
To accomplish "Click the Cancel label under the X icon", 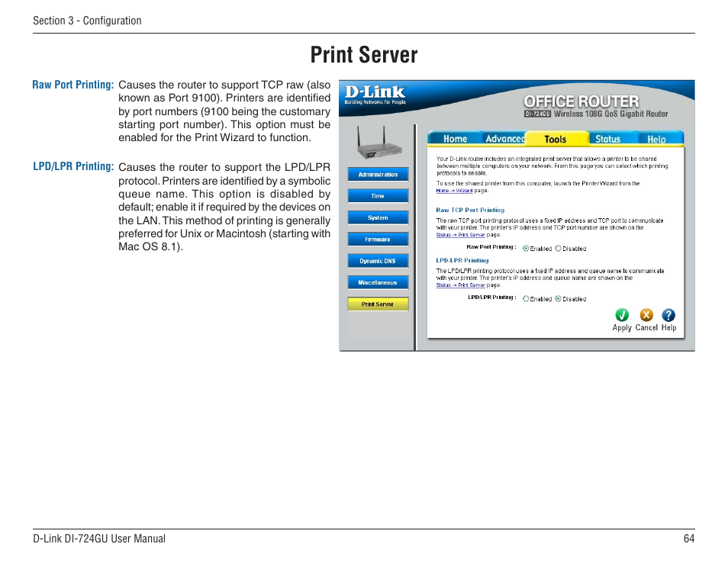I will click(646, 328).
